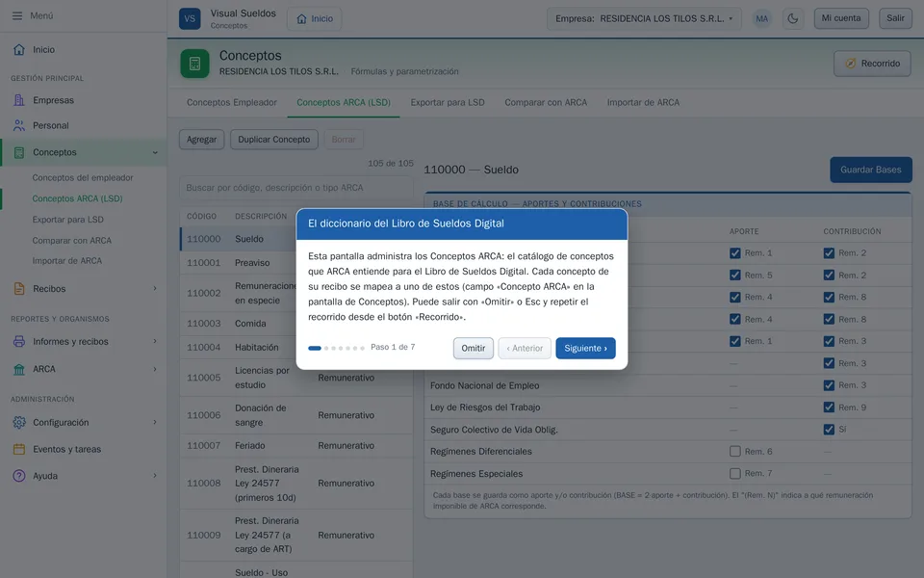Screen dimensions: 924x578
Task: Check the Rem. 6 Regímenes Diferenciales checkbox
Action: pyautogui.click(x=734, y=451)
